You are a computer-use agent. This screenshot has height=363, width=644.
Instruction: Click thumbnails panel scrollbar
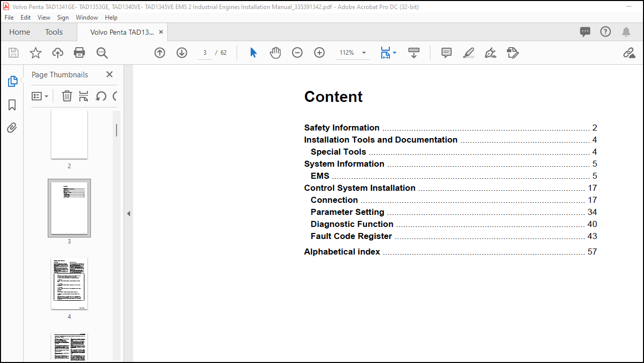tap(117, 130)
